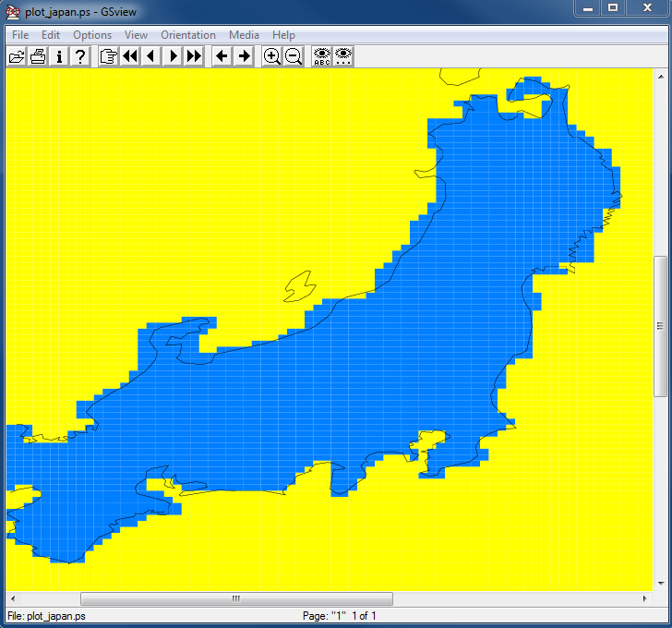The height and width of the screenshot is (628, 672).
Task: Minimize the GSview window
Action: coord(588,7)
